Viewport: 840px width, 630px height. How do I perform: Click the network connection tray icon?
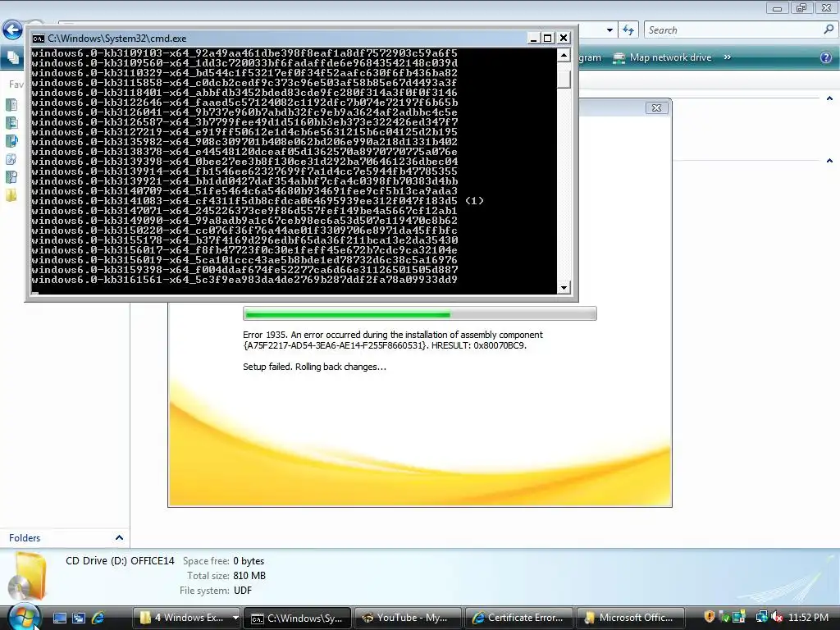tap(761, 617)
